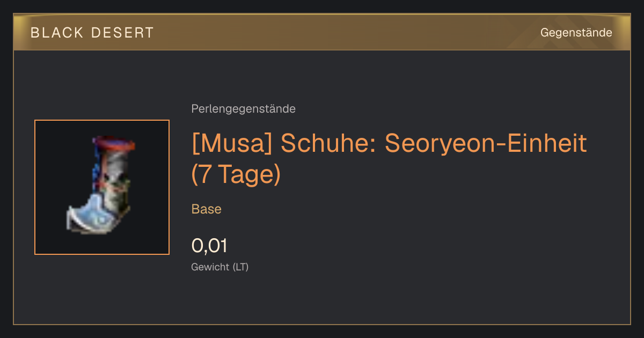Click the word BLACK in the logo

click(57, 33)
